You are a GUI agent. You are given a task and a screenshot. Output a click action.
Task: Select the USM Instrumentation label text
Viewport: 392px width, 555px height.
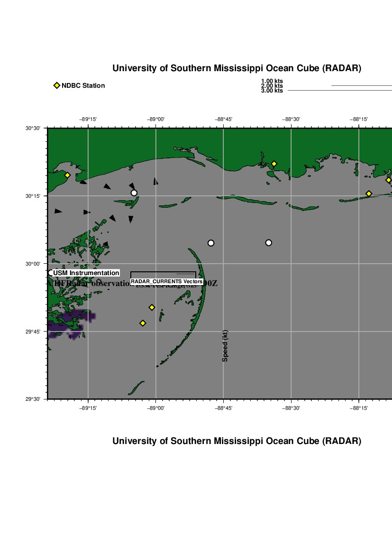(86, 273)
